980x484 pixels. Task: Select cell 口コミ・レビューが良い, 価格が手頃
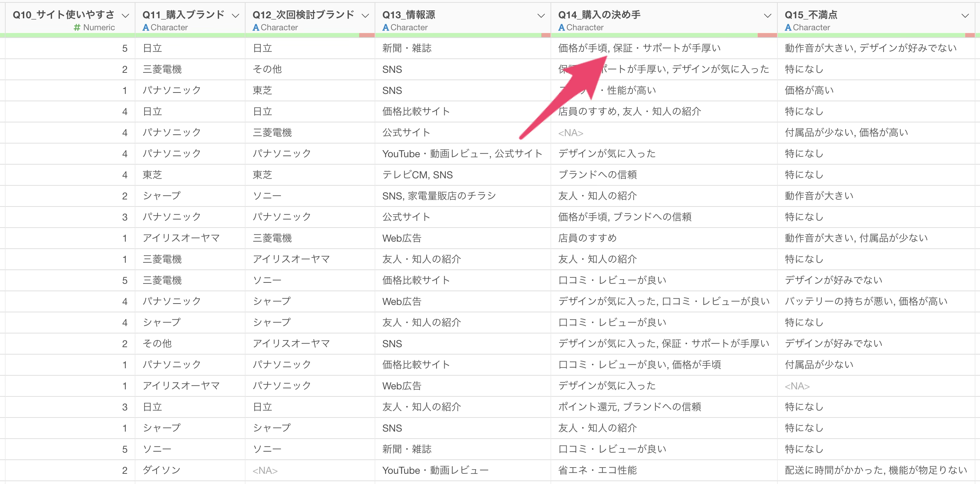[664, 365]
